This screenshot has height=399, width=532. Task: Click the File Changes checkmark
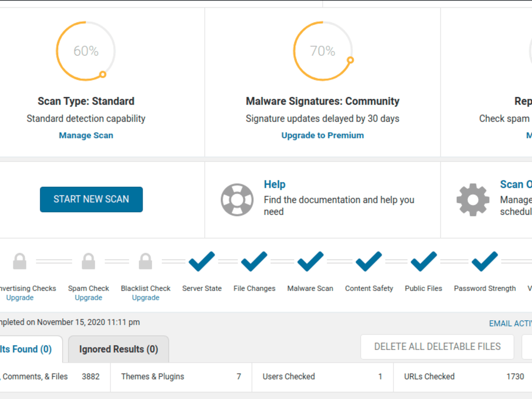254,261
